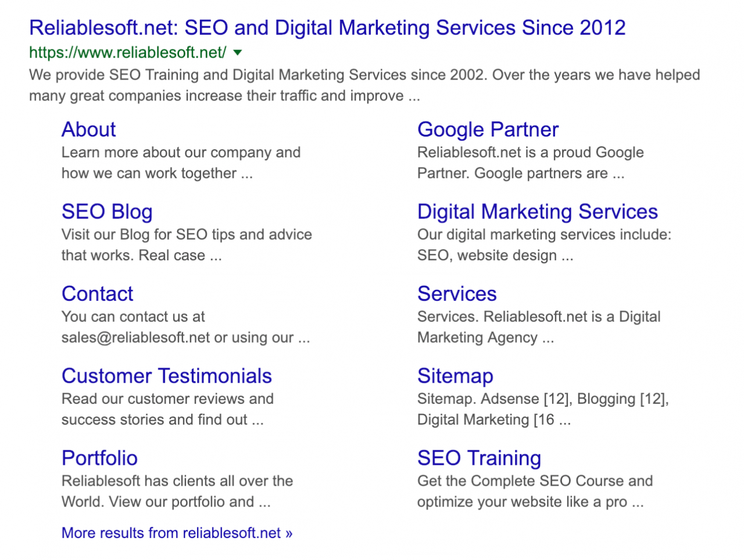744x560 pixels.
Task: Click the main result description snippet
Action: [x=364, y=85]
